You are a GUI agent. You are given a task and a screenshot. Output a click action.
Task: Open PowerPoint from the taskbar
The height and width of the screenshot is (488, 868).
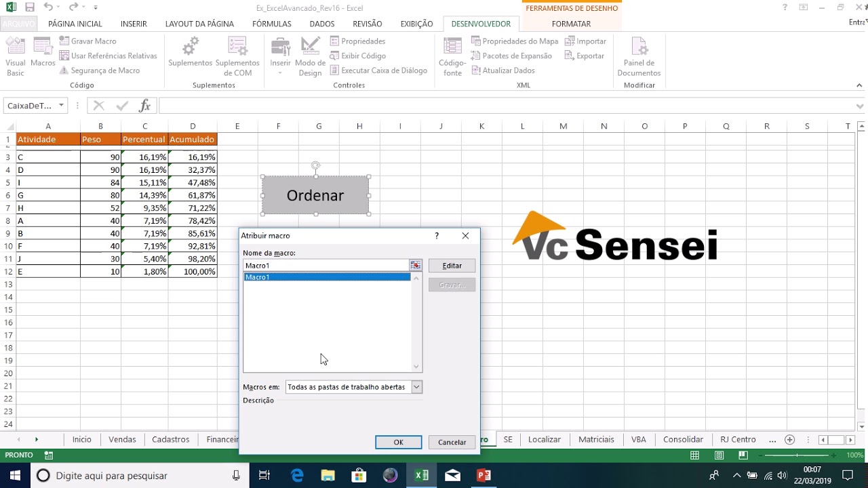484,475
